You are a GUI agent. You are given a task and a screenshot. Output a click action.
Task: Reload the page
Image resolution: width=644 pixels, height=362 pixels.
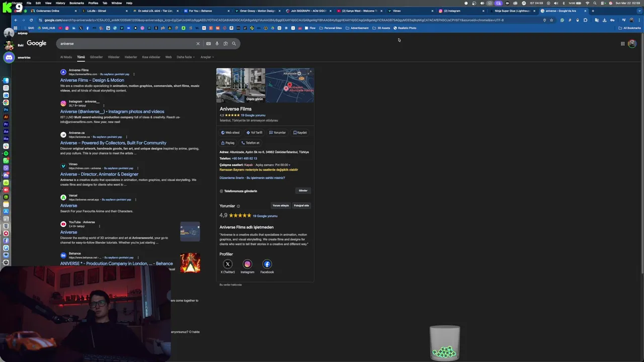point(31,20)
